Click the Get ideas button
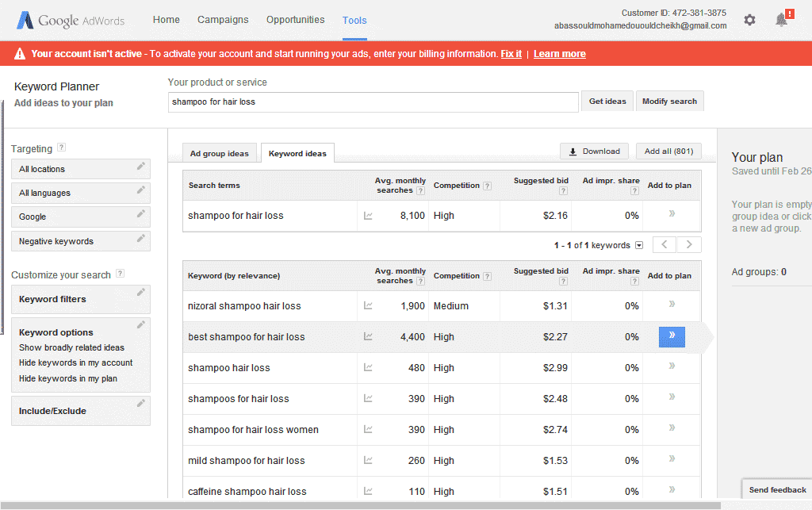 607,102
